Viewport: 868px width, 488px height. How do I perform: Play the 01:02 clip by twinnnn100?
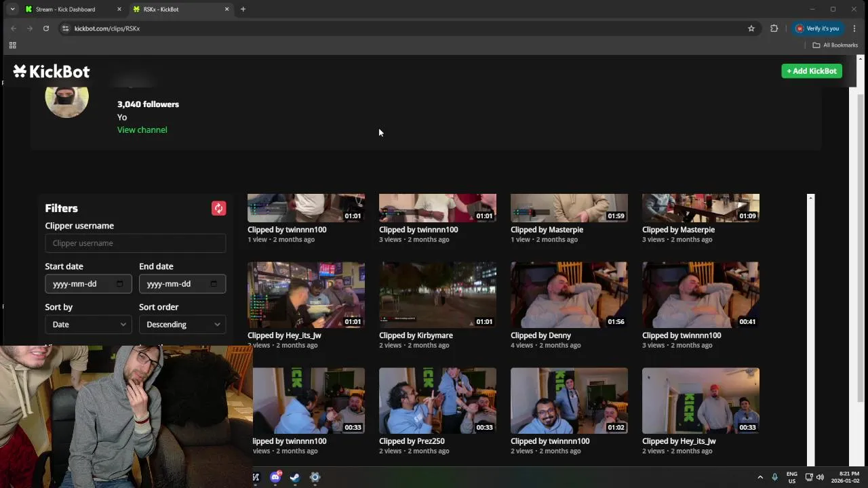(x=569, y=401)
